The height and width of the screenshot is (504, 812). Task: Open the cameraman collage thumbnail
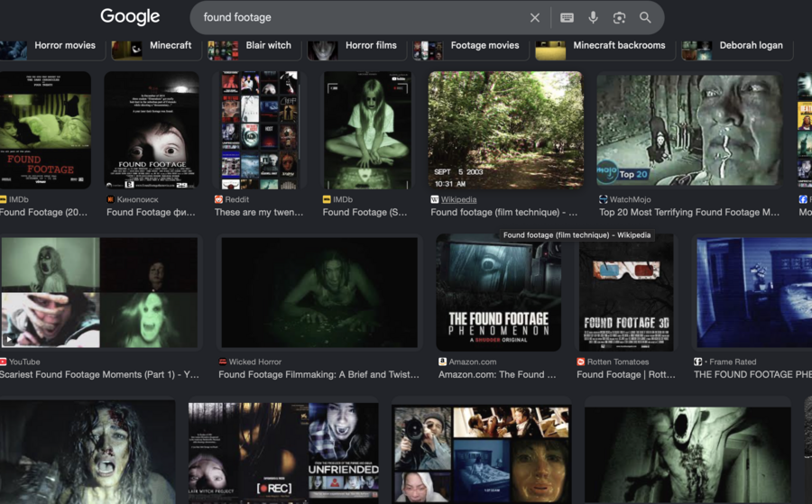(482, 454)
